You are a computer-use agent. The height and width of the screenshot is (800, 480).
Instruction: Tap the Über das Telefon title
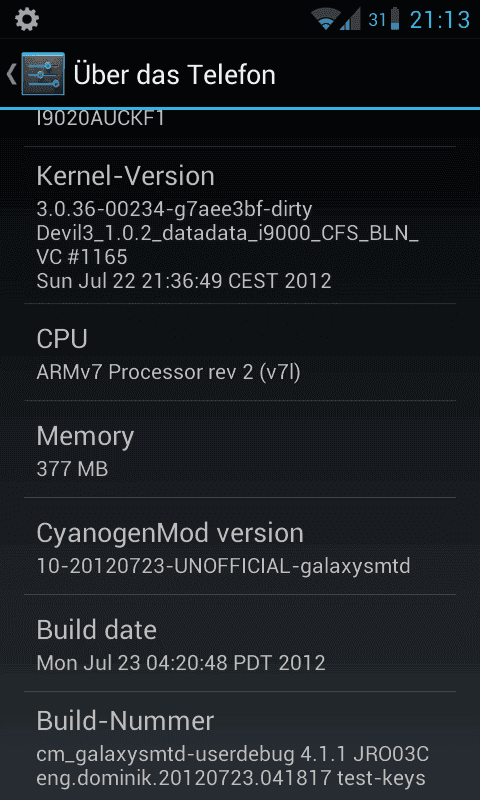[x=174, y=74]
